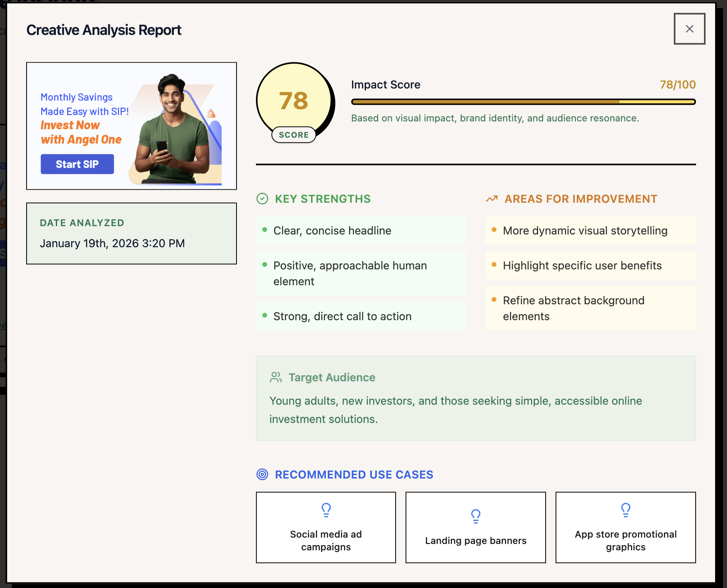Image resolution: width=727 pixels, height=588 pixels.
Task: Click the checkmark icon beside Key Strengths
Action: coord(262,199)
